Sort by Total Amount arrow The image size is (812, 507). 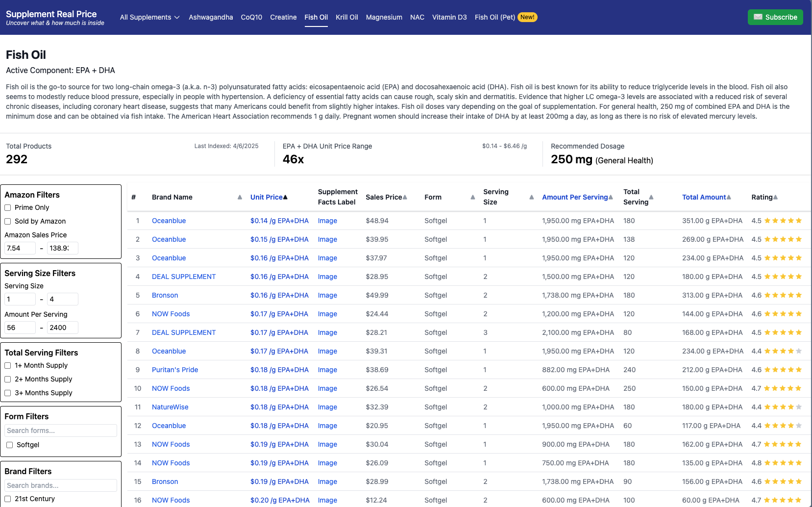tap(729, 197)
